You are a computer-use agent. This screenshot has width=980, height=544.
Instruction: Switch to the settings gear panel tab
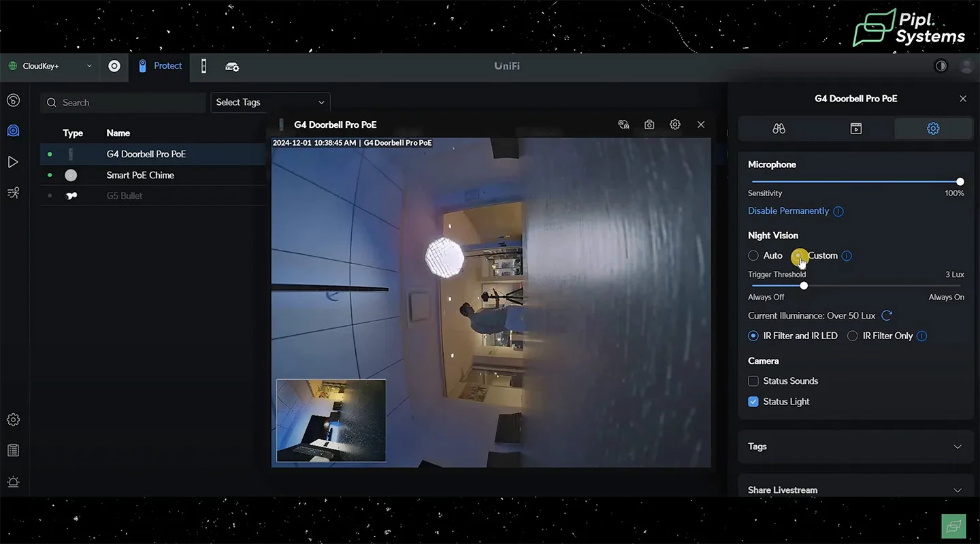(x=933, y=129)
